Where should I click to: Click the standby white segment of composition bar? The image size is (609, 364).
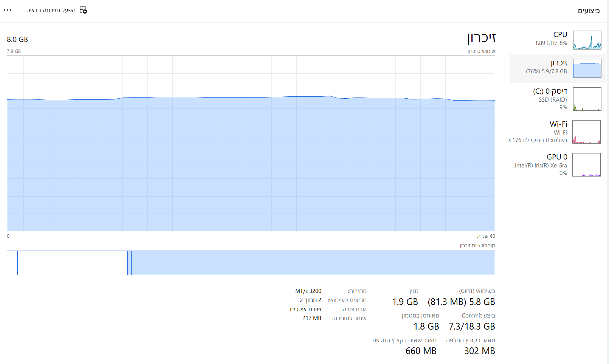tap(72, 263)
